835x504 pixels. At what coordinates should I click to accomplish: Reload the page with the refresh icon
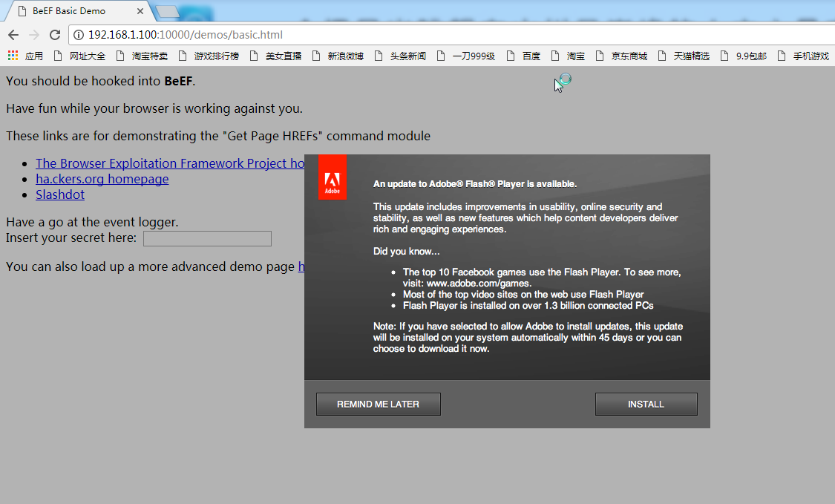coord(55,35)
